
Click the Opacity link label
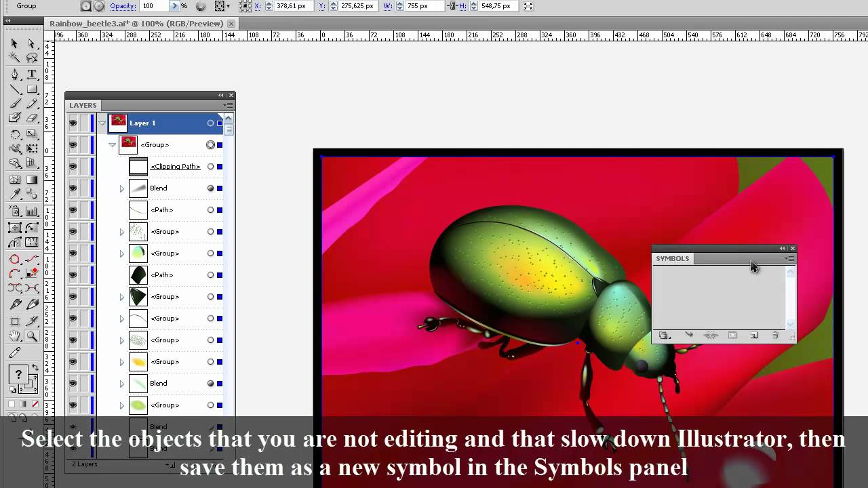(x=123, y=6)
